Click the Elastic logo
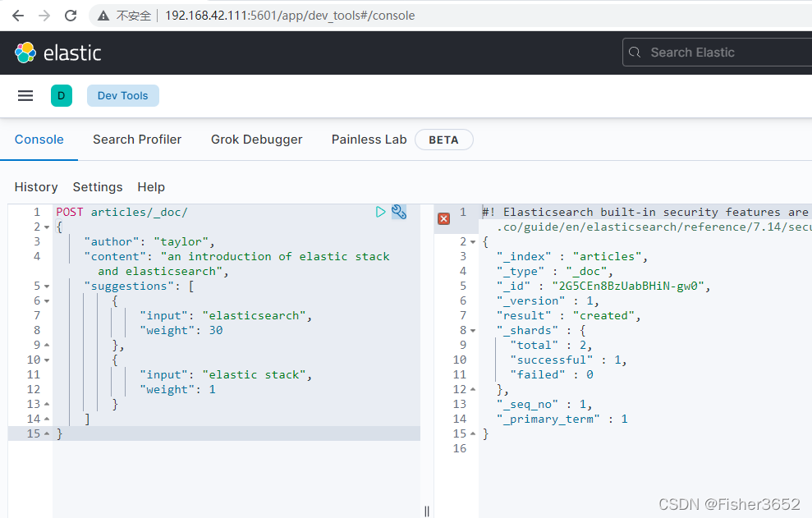812x518 pixels. (x=58, y=53)
